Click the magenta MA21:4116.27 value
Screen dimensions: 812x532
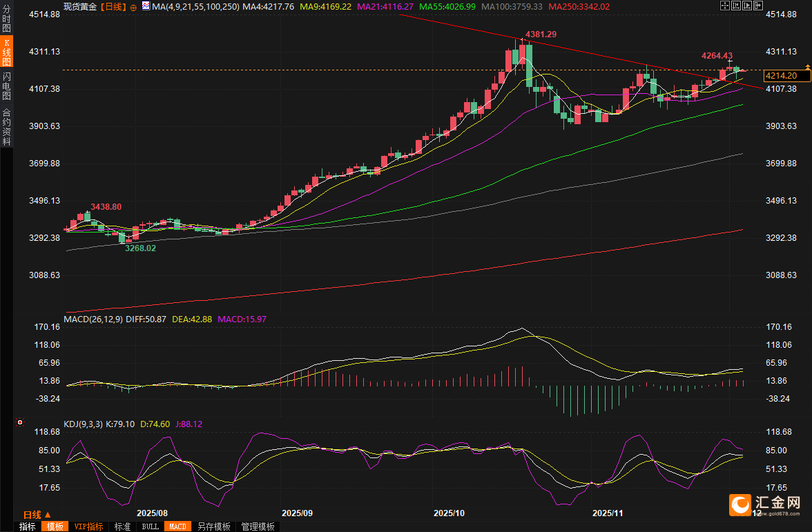click(x=385, y=7)
